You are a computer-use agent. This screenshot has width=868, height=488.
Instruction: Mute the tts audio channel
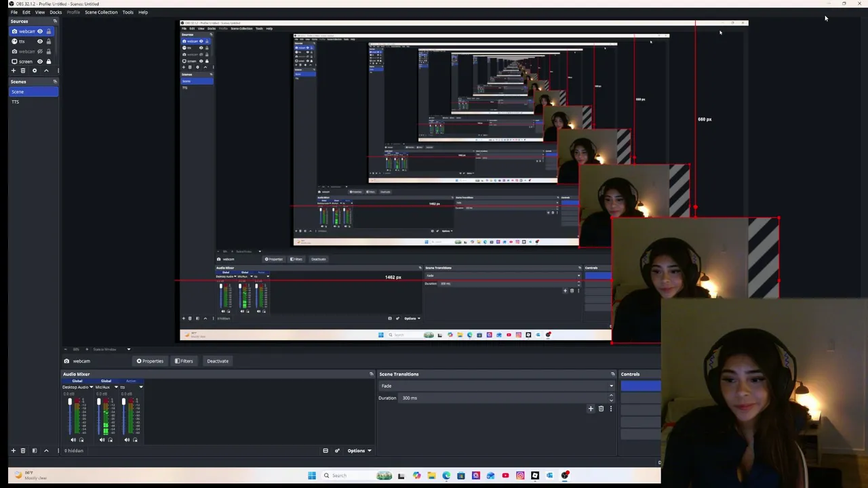coord(127,440)
